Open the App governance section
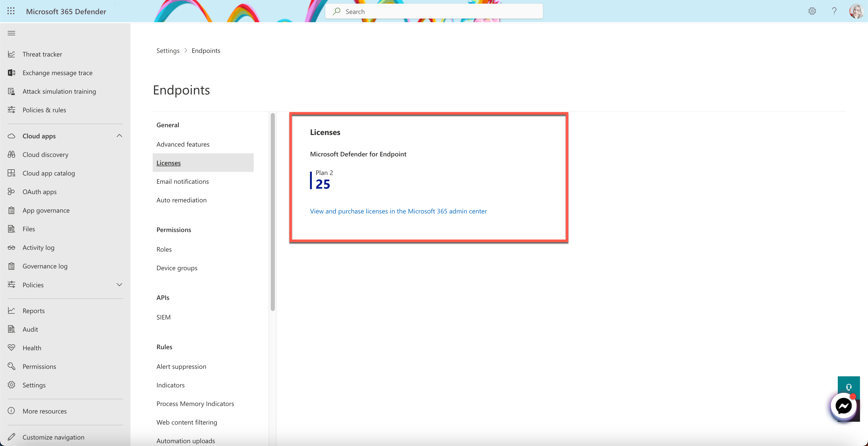 (x=46, y=210)
